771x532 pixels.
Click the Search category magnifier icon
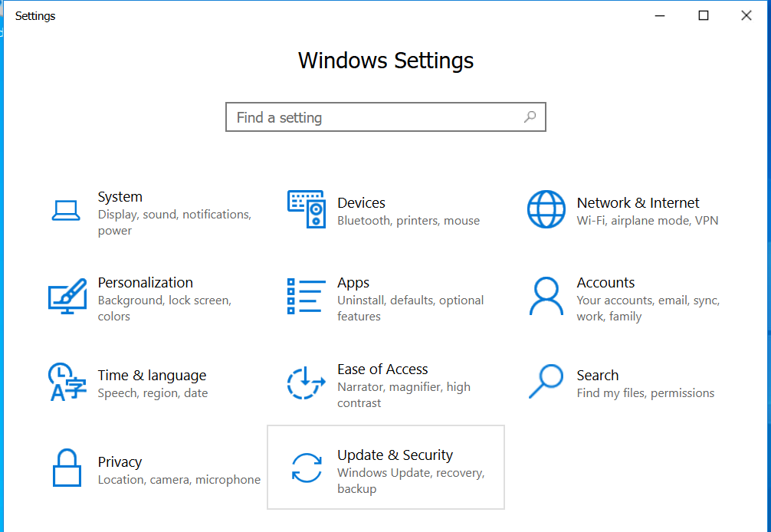(x=546, y=381)
